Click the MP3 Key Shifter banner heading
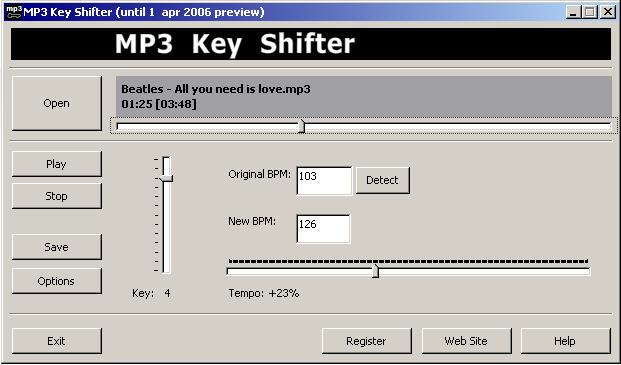The width and height of the screenshot is (621, 365). (x=235, y=44)
